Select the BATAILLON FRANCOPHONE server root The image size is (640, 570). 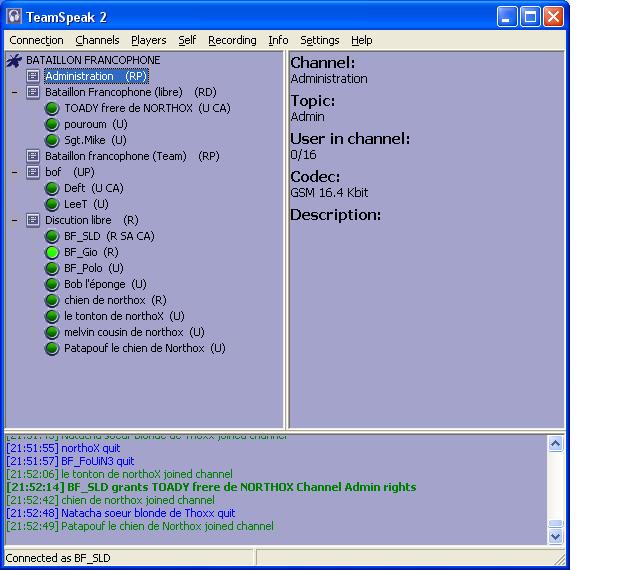(x=93, y=60)
